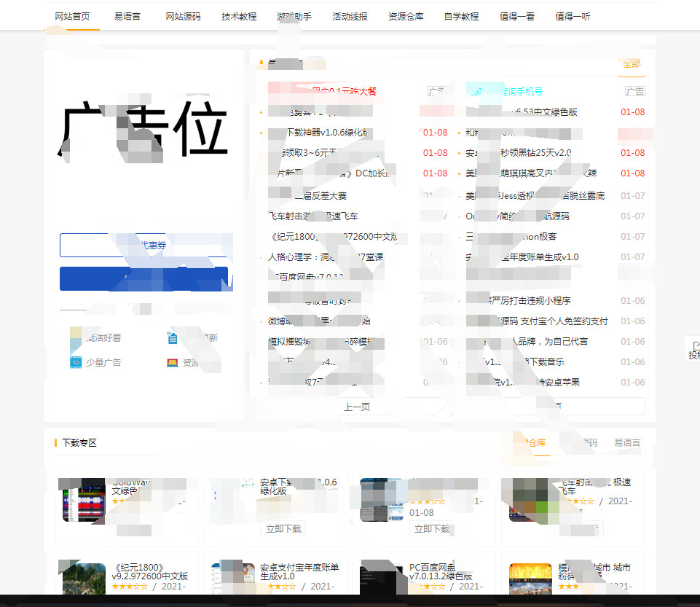
Task: Click the blue-outlined coupon button
Action: pos(146,246)
